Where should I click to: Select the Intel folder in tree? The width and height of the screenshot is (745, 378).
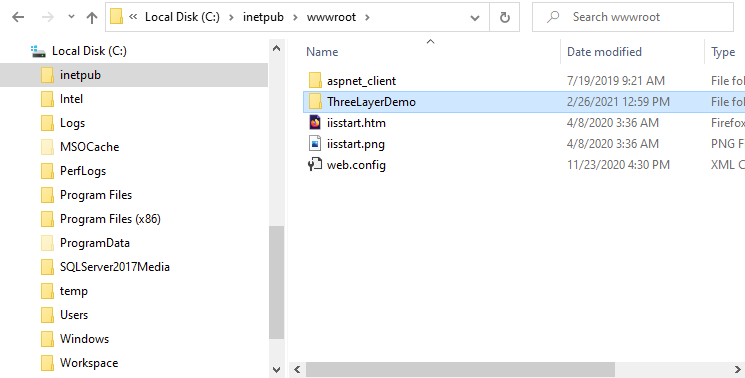(x=71, y=99)
